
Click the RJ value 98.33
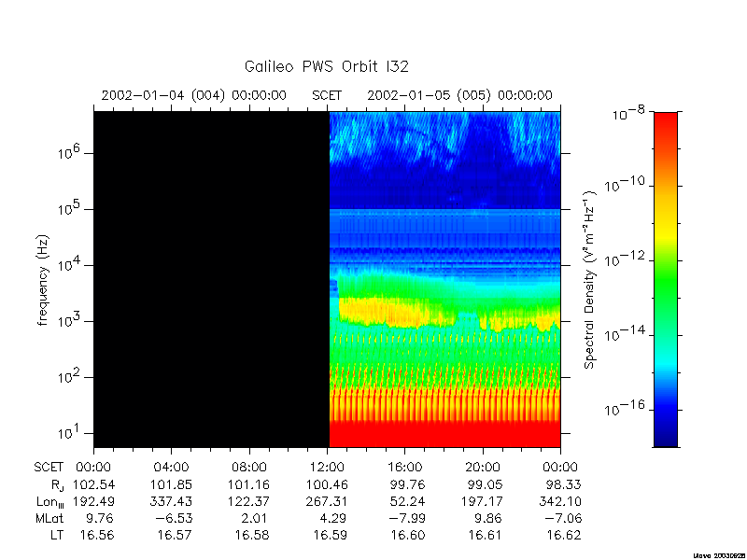564,484
